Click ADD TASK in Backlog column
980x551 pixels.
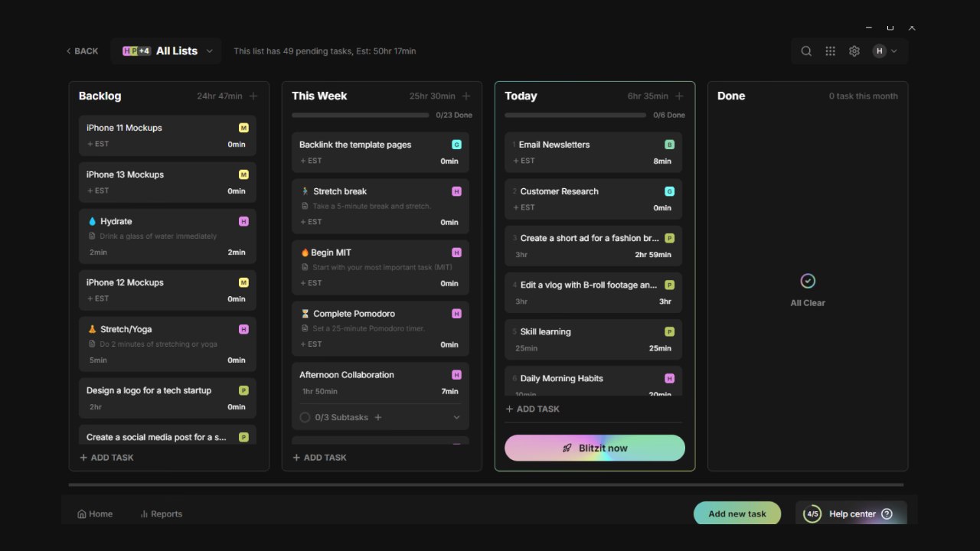coord(106,458)
